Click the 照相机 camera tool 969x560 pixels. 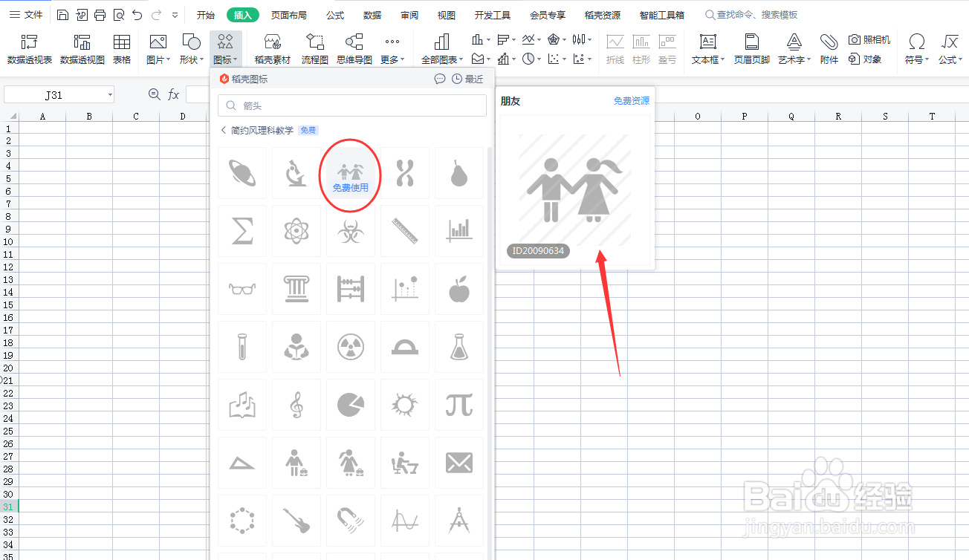869,39
